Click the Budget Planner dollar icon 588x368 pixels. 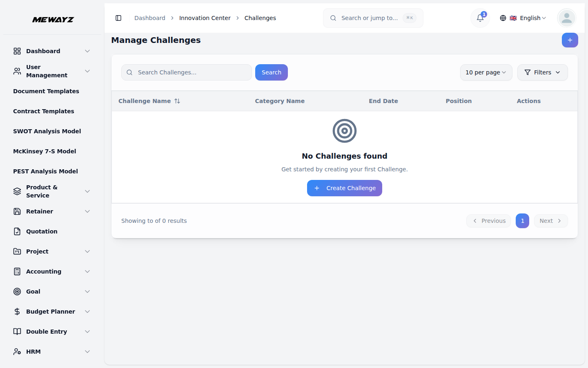17,312
